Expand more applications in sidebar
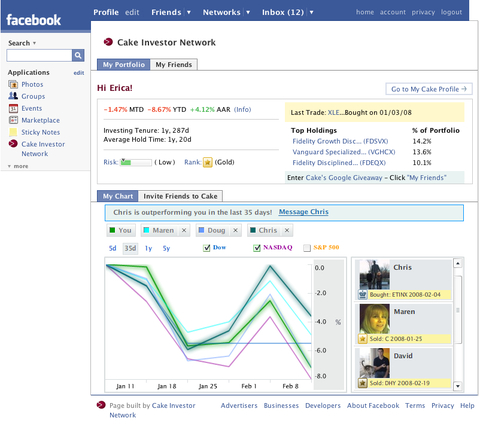 point(18,166)
